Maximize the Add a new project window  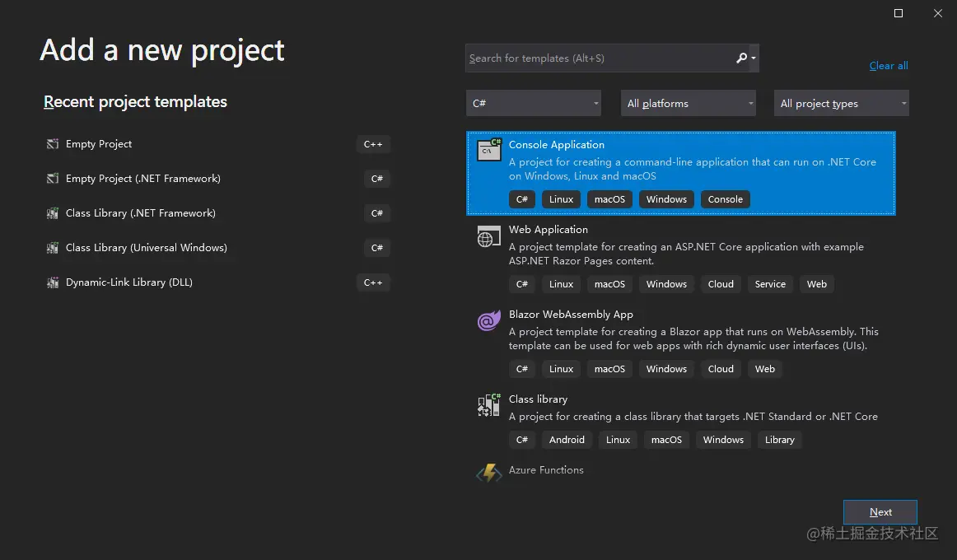[x=899, y=13]
